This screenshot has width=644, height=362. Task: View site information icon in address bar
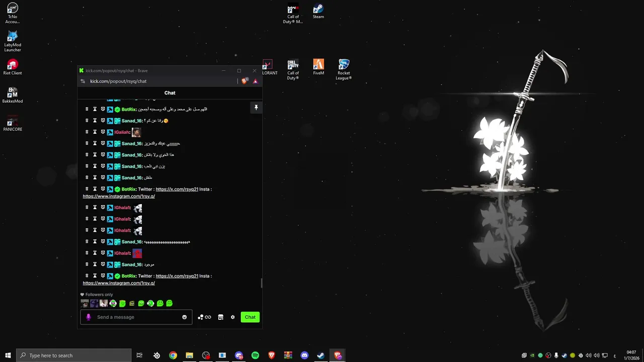pyautogui.click(x=83, y=81)
